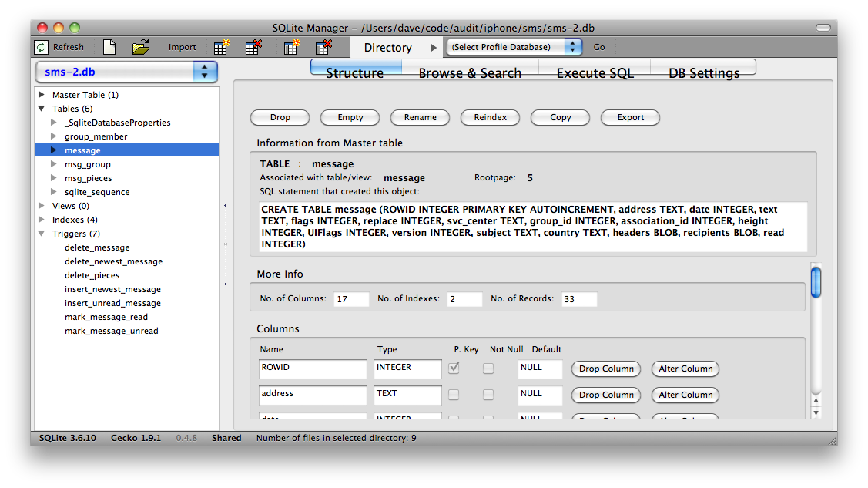
Task: Click Alter Column for the address row
Action: click(685, 395)
